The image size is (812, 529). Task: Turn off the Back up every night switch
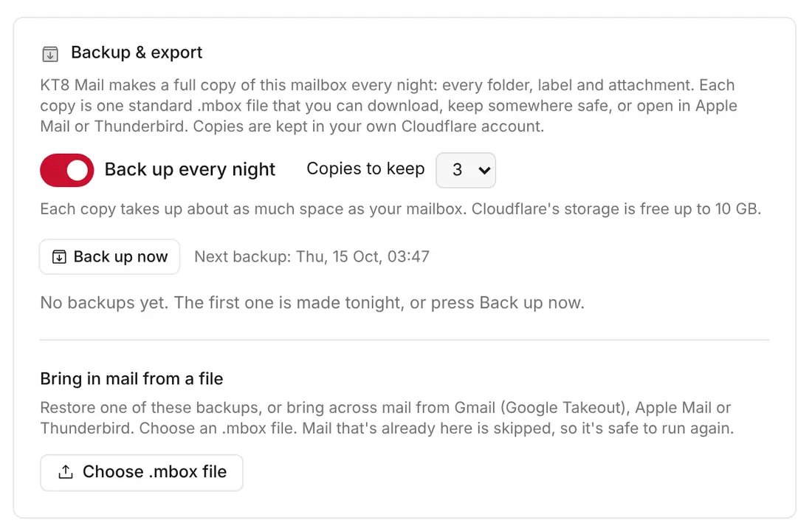point(66,170)
